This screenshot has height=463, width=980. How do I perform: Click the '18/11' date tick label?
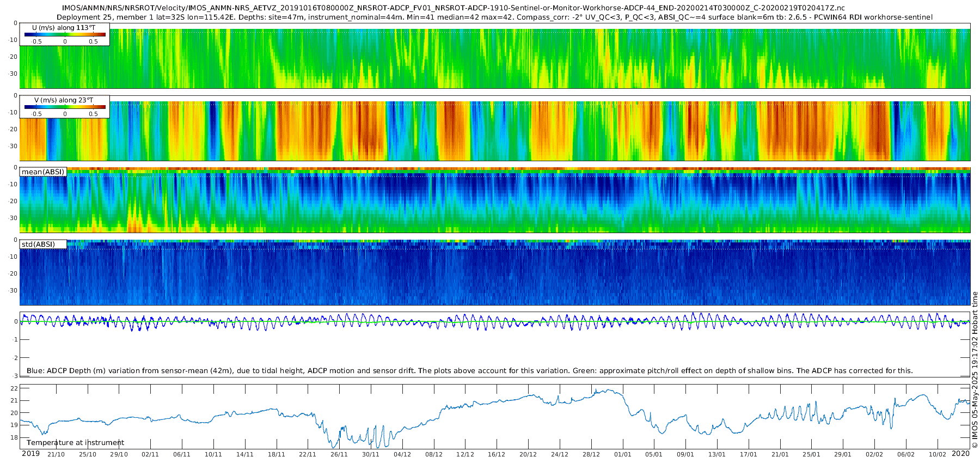coord(277,455)
